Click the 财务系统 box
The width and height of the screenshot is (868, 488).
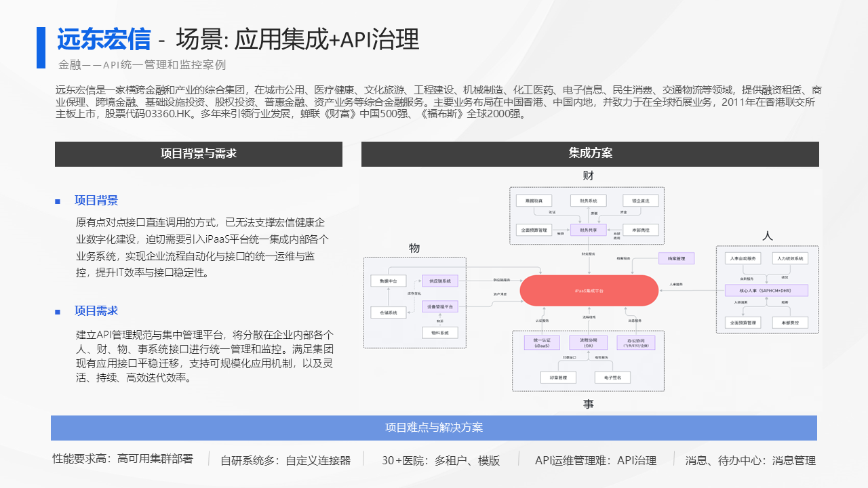coord(588,201)
